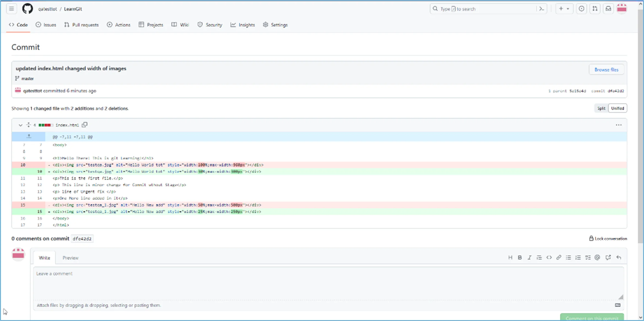
Task: Open parent commit 5e15e4d link
Action: coord(578,91)
